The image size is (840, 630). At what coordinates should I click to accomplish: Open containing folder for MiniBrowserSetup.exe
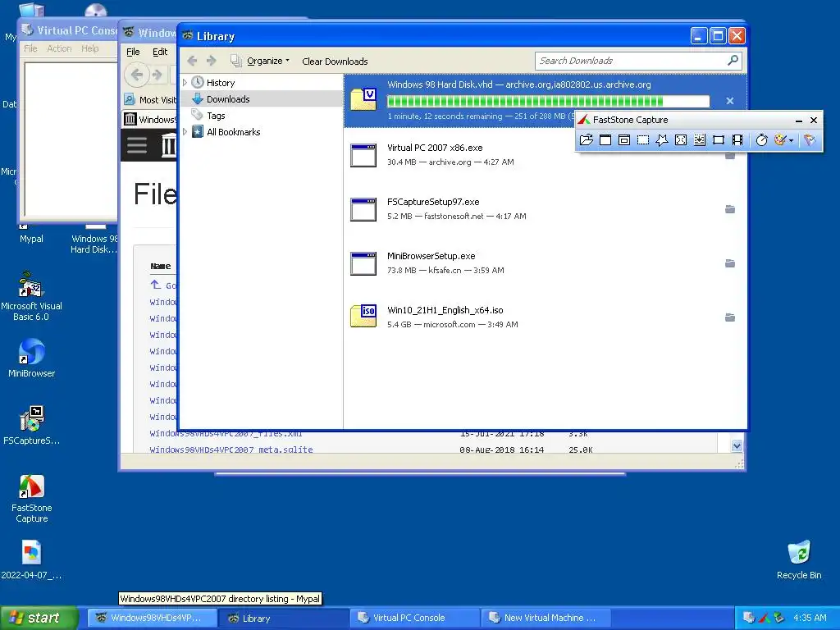click(729, 263)
